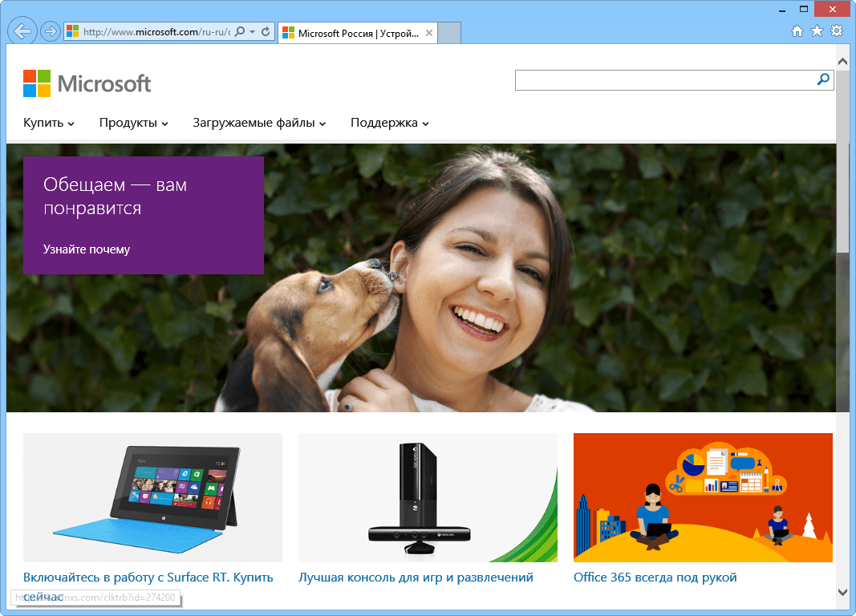
Task: Expand the Продукты dropdown
Action: tap(133, 123)
